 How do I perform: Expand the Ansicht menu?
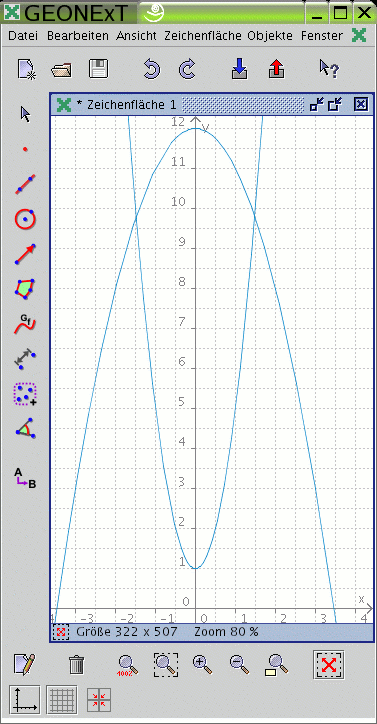coord(136,36)
